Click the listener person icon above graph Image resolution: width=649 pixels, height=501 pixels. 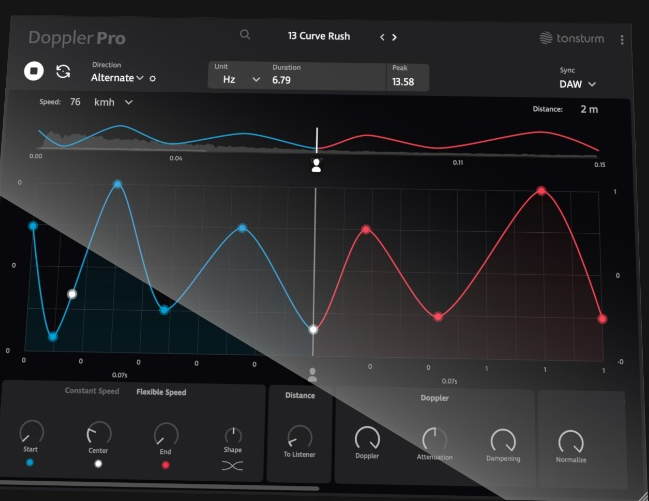pos(316,165)
